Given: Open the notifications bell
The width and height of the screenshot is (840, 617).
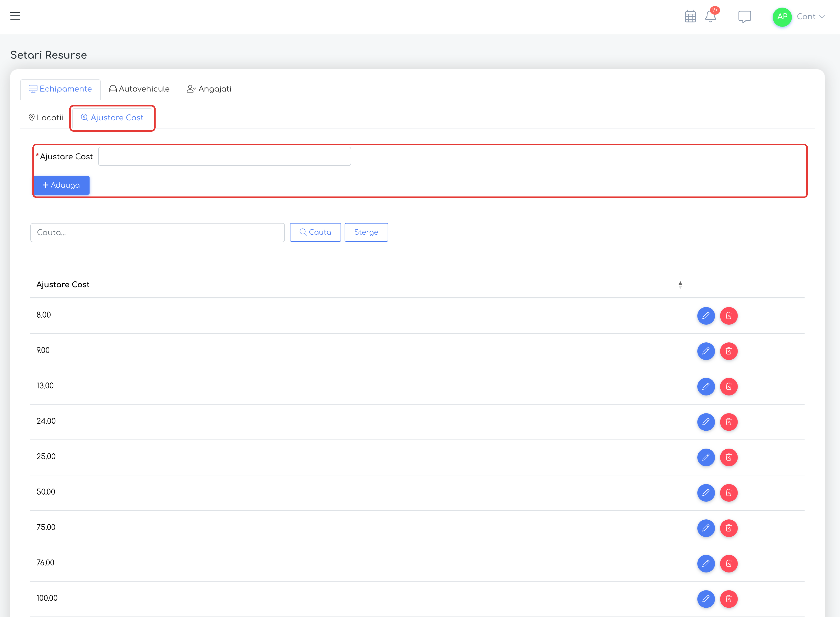Looking at the screenshot, I should coord(711,16).
